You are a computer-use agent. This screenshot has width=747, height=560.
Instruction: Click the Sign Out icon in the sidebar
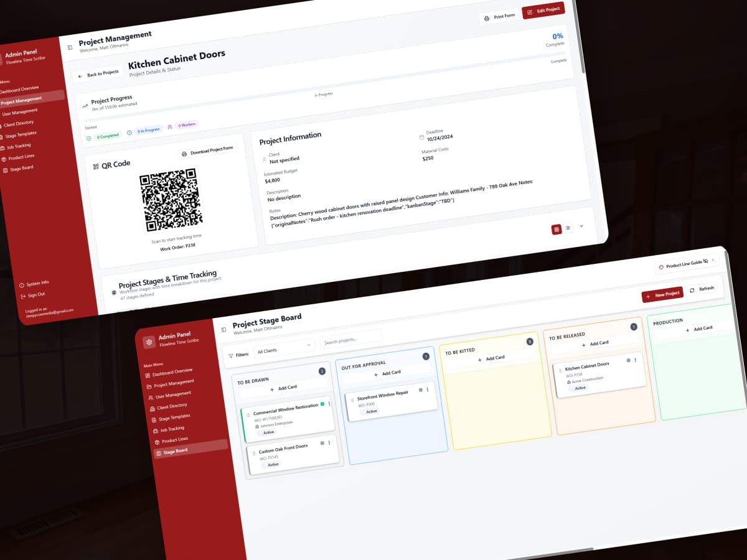click(23, 296)
